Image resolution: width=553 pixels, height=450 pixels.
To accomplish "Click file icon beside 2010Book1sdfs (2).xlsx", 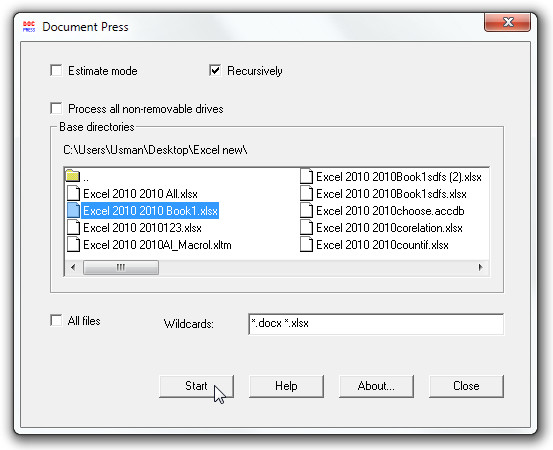I will (306, 176).
